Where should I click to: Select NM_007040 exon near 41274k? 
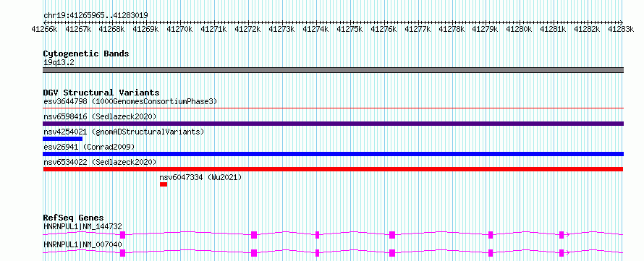(x=317, y=253)
